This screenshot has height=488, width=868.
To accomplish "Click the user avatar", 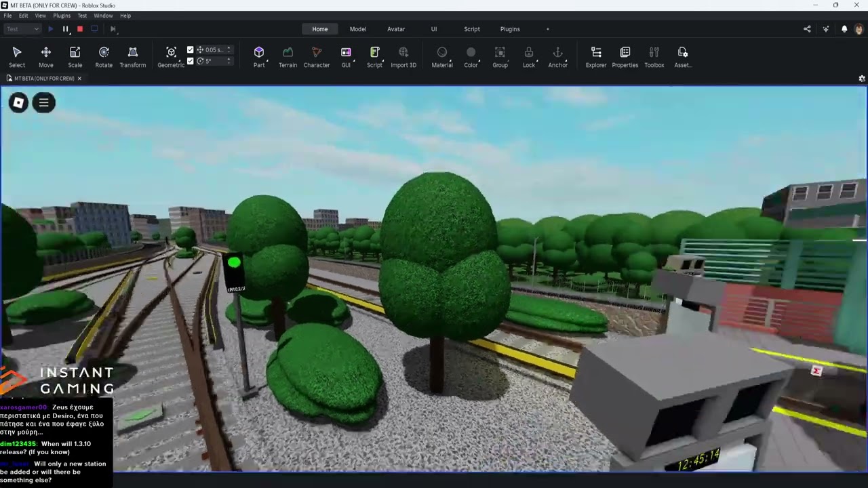I will click(859, 29).
